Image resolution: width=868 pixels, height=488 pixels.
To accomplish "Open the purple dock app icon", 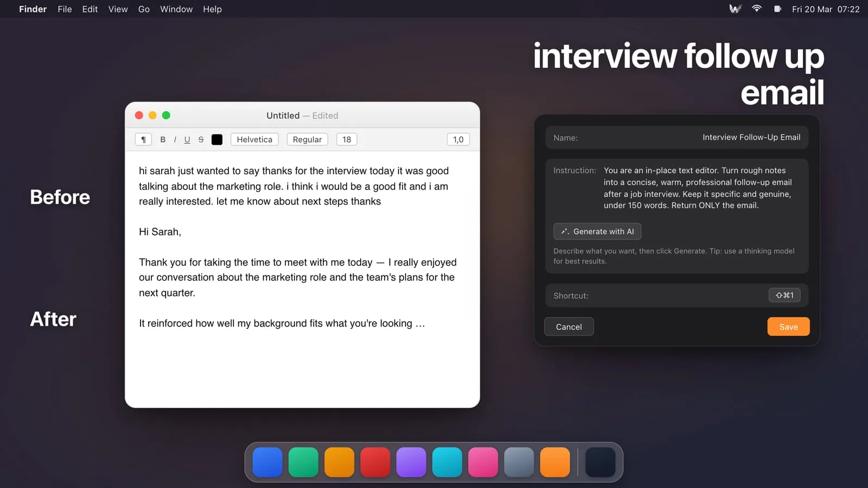I will point(411,462).
